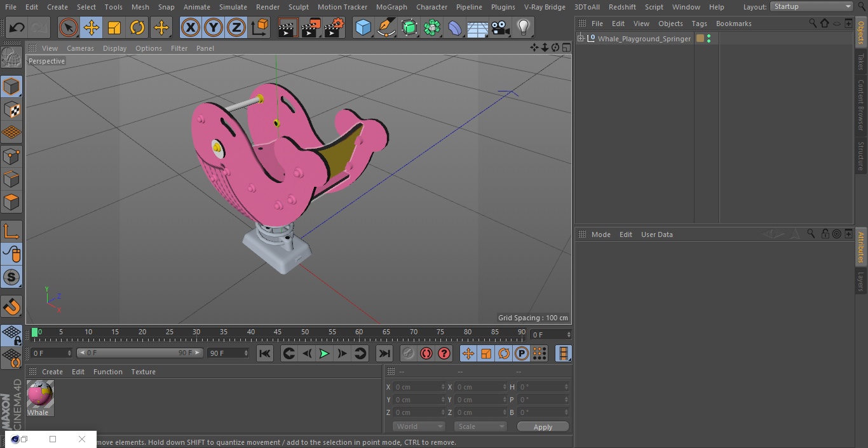The height and width of the screenshot is (448, 868).
Task: Toggle Autokeying button
Action: 426,353
